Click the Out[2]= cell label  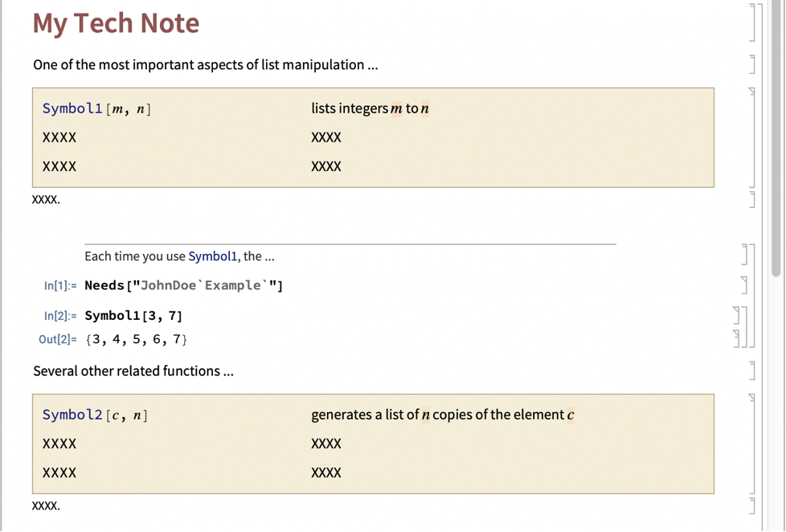[58, 339]
